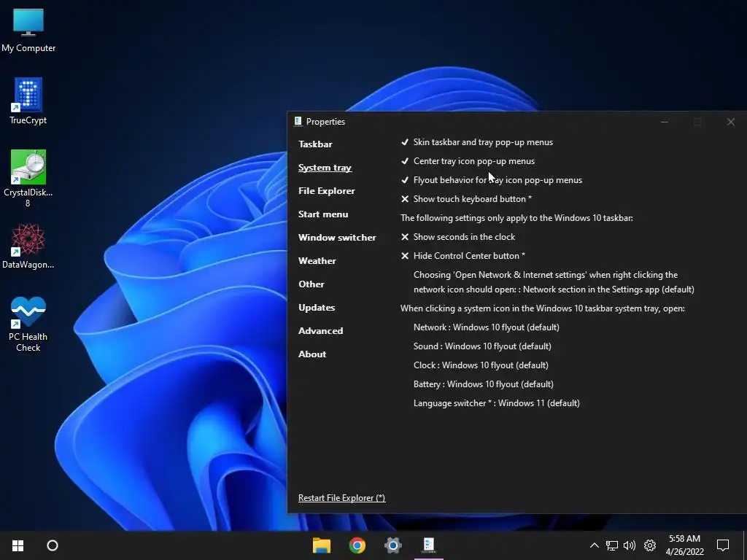Close the Properties window
This screenshot has height=560, width=747.
[731, 122]
